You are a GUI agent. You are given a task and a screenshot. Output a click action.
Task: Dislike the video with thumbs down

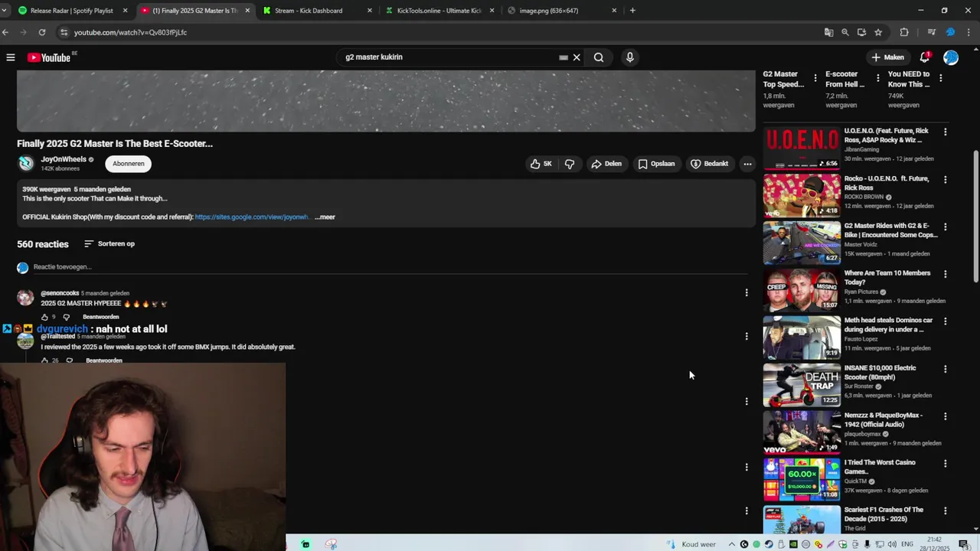pos(570,164)
